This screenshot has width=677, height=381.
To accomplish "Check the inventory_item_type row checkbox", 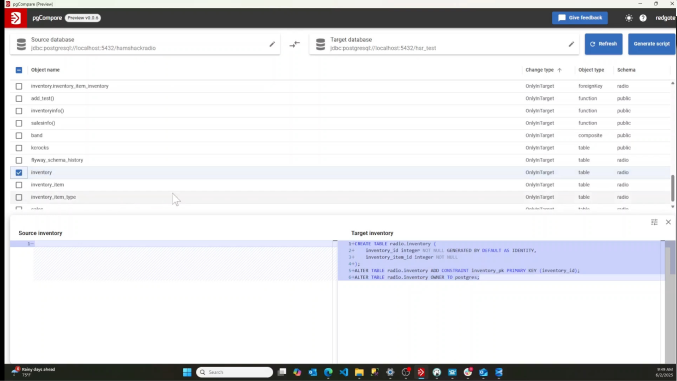I will [19, 197].
